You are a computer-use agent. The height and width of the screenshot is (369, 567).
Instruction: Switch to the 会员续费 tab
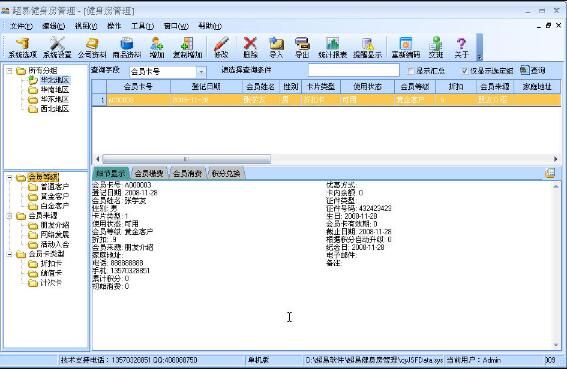pyautogui.click(x=149, y=173)
